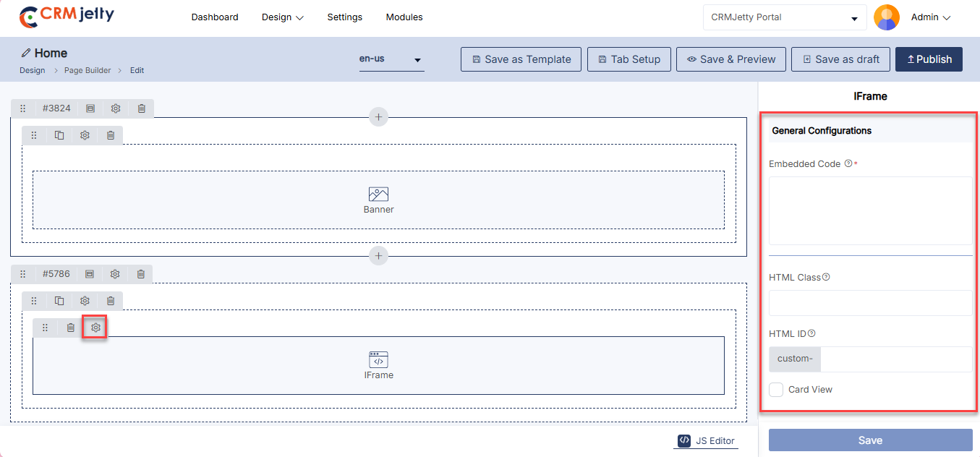Click layout icon next to #3824
Image resolution: width=980 pixels, height=457 pixels.
pyautogui.click(x=90, y=108)
